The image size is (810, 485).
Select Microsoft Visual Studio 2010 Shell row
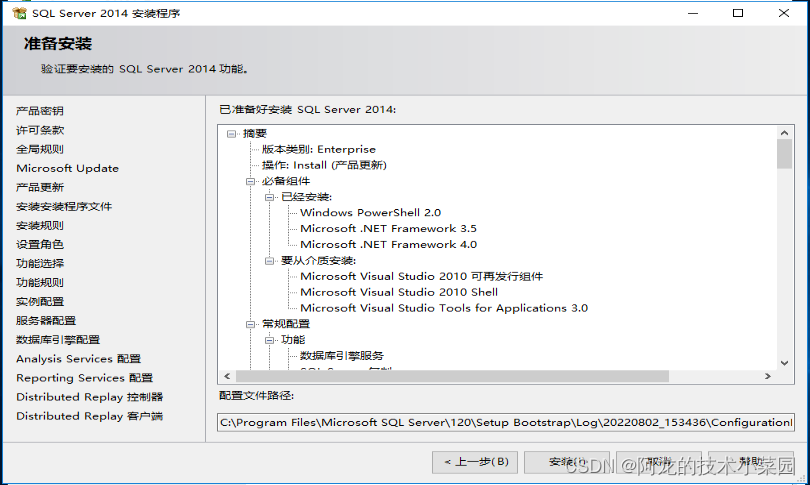(399, 292)
